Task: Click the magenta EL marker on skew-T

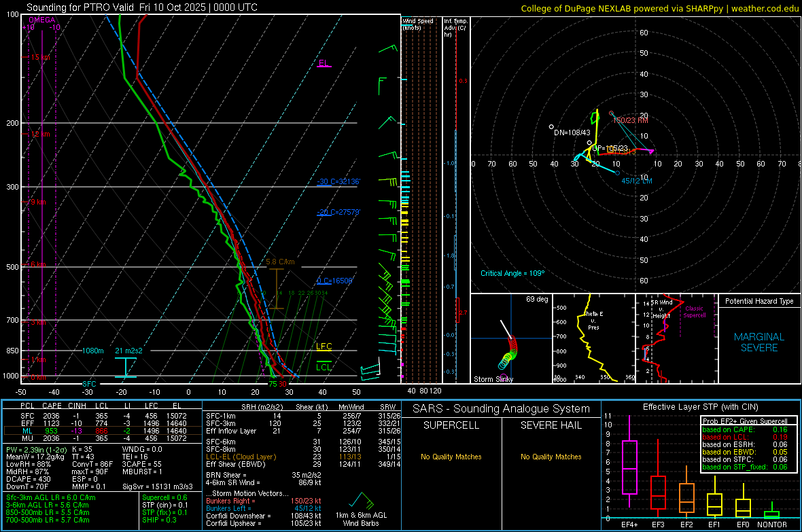Action: 324,63
